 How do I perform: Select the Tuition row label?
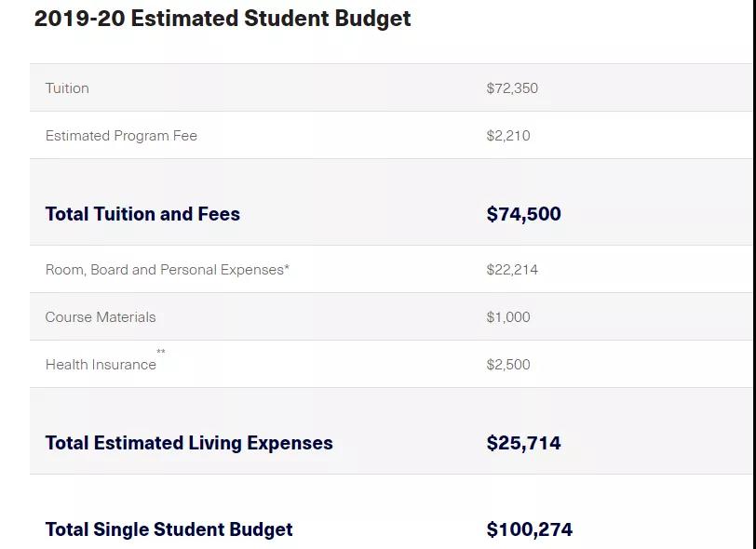click(x=67, y=88)
